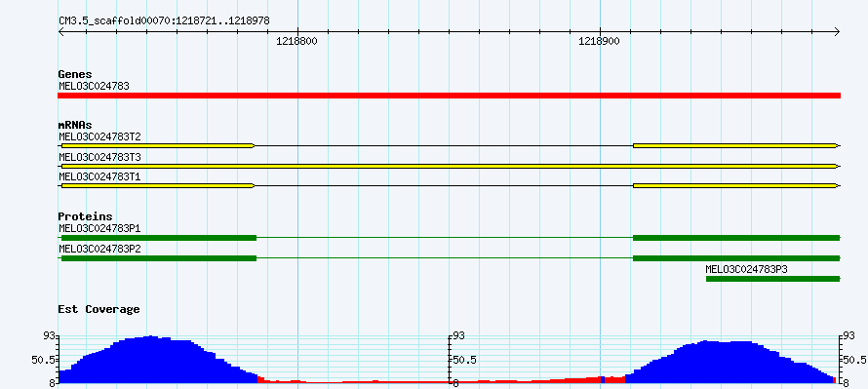
Task: Click the MELO3C024783P1 protein label
Action: click(99, 228)
